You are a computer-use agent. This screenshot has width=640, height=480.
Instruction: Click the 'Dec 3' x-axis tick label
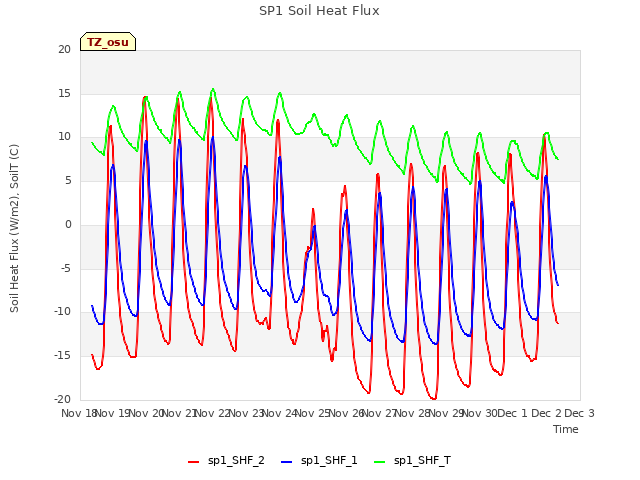(579, 413)
